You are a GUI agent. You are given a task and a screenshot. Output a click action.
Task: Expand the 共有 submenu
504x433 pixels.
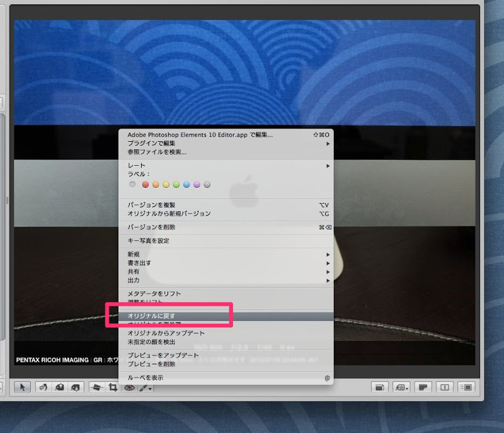click(226, 272)
